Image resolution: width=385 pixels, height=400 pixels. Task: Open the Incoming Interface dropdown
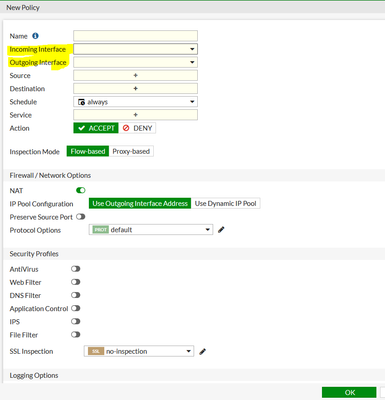click(135, 49)
